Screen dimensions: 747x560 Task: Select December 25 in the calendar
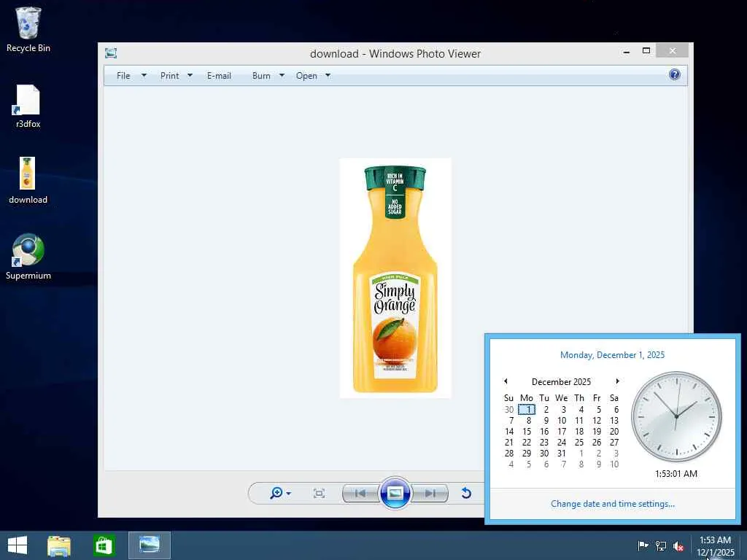click(579, 443)
